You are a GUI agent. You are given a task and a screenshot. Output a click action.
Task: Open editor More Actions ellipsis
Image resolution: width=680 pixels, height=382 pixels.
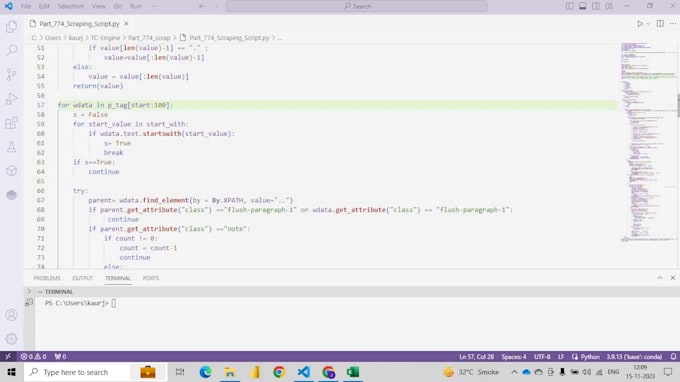tap(673, 24)
